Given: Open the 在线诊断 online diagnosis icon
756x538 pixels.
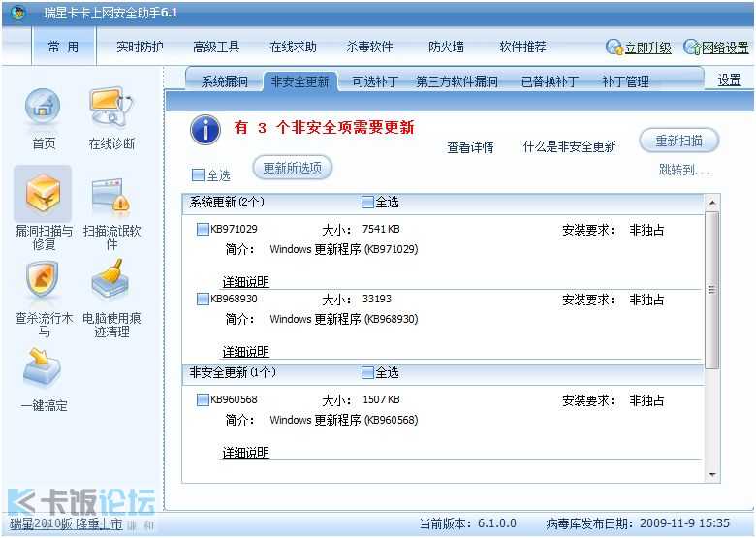Looking at the screenshot, I should (x=111, y=107).
